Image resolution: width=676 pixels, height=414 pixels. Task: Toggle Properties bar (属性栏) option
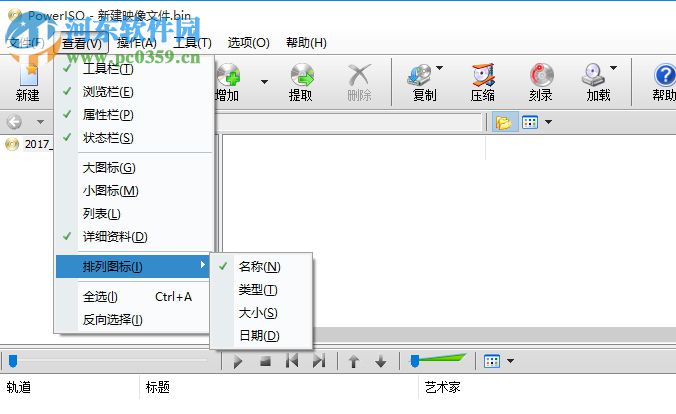pyautogui.click(x=135, y=115)
